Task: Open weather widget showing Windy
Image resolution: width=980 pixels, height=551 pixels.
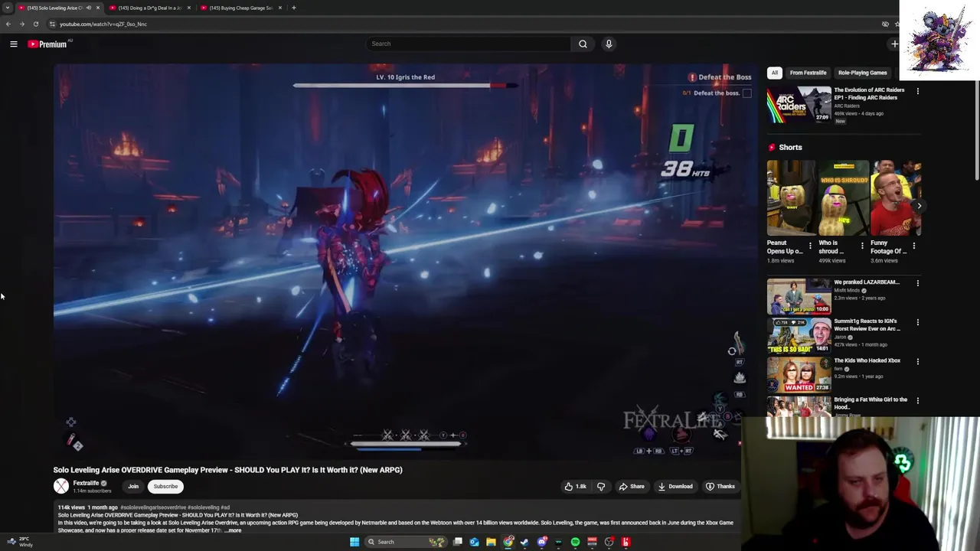Action: tap(20, 542)
